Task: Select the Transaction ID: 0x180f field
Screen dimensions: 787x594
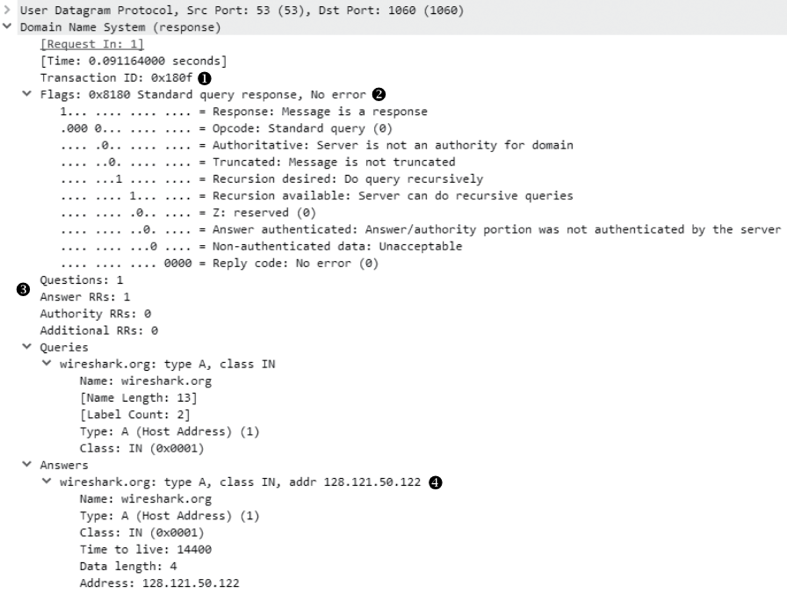Action: pos(116,78)
